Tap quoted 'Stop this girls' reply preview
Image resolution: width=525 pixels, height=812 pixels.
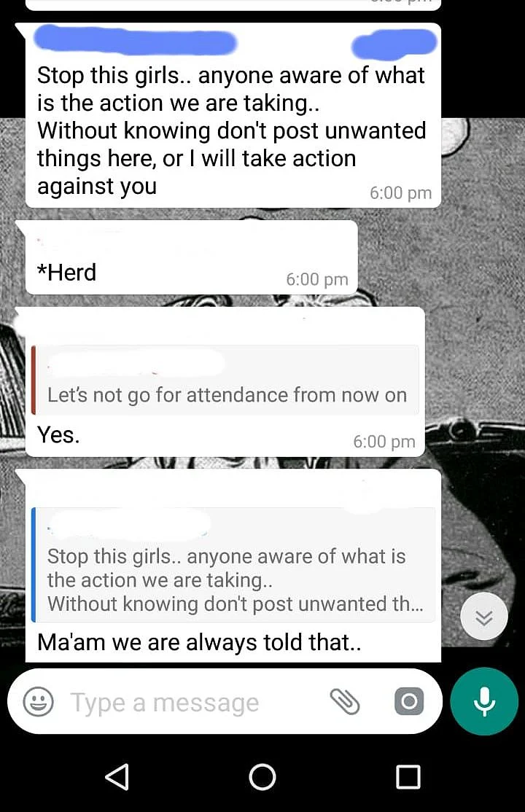coord(233,564)
